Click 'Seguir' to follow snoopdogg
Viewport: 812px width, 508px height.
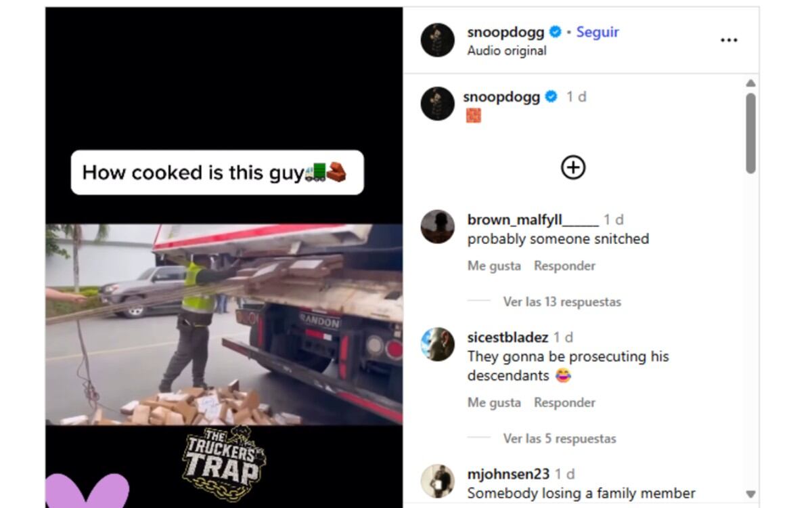click(597, 30)
